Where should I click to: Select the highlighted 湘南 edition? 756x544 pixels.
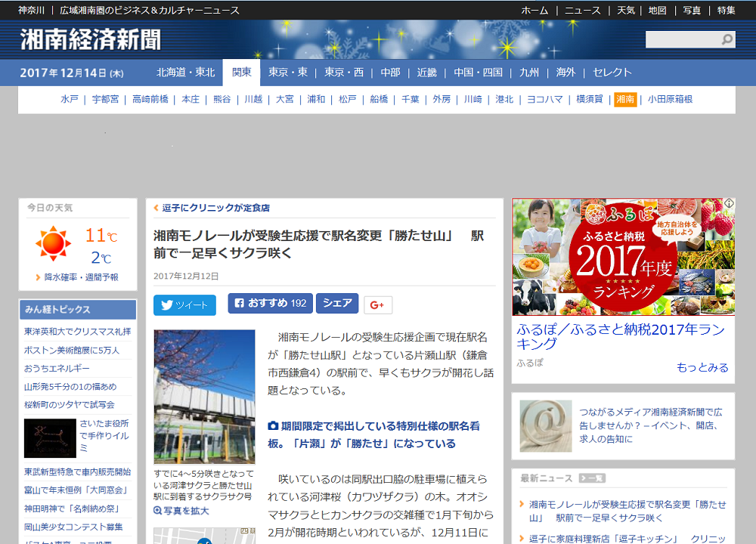pos(625,99)
